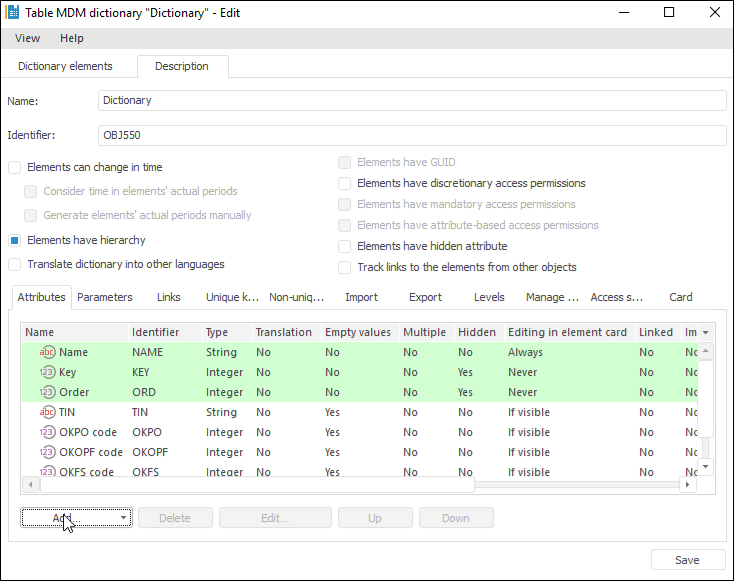This screenshot has height=581, width=734.
Task: Switch to the Import tab
Action: [x=361, y=297]
